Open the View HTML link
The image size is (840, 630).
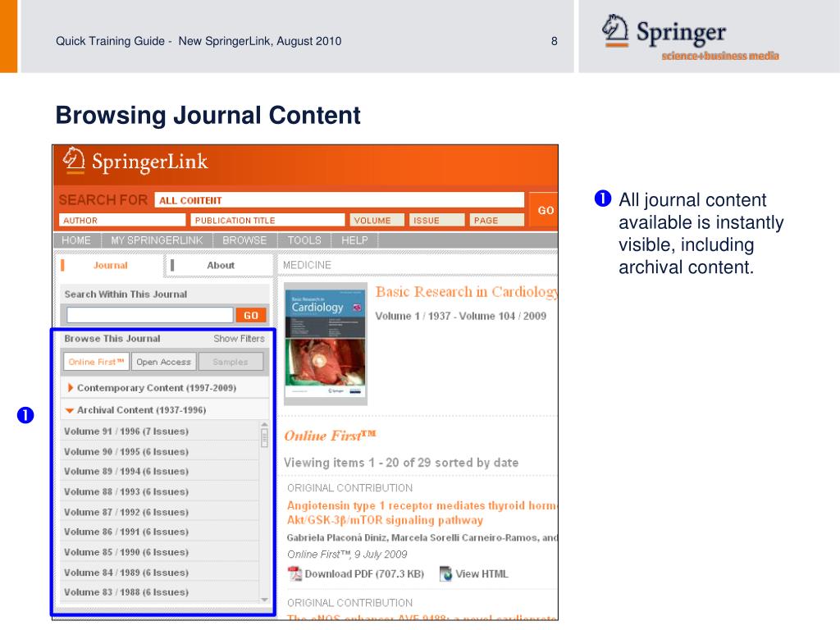(x=482, y=573)
